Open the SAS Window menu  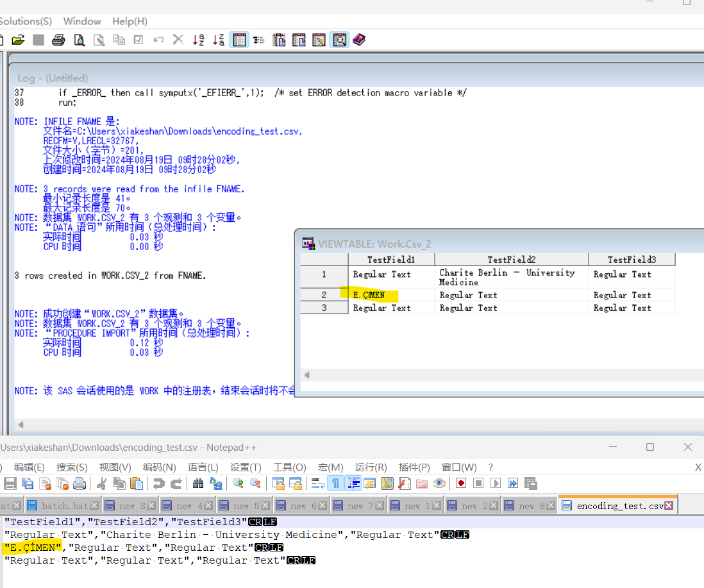[82, 22]
